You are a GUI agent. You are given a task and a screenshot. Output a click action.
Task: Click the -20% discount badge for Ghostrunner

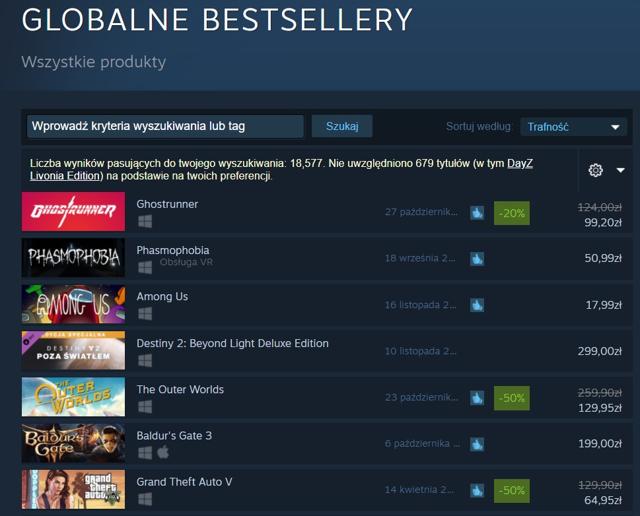(512, 213)
